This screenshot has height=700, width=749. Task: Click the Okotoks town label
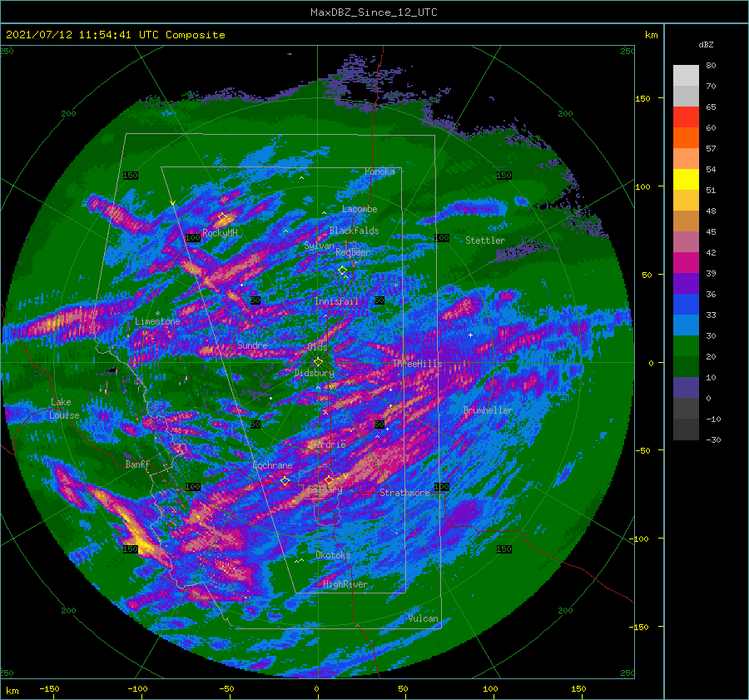click(x=333, y=555)
